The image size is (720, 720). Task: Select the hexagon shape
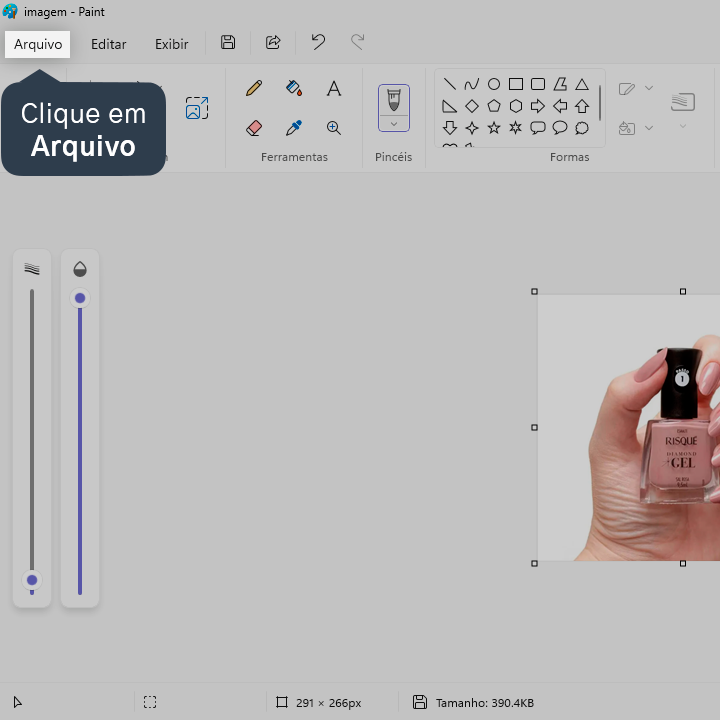point(516,106)
